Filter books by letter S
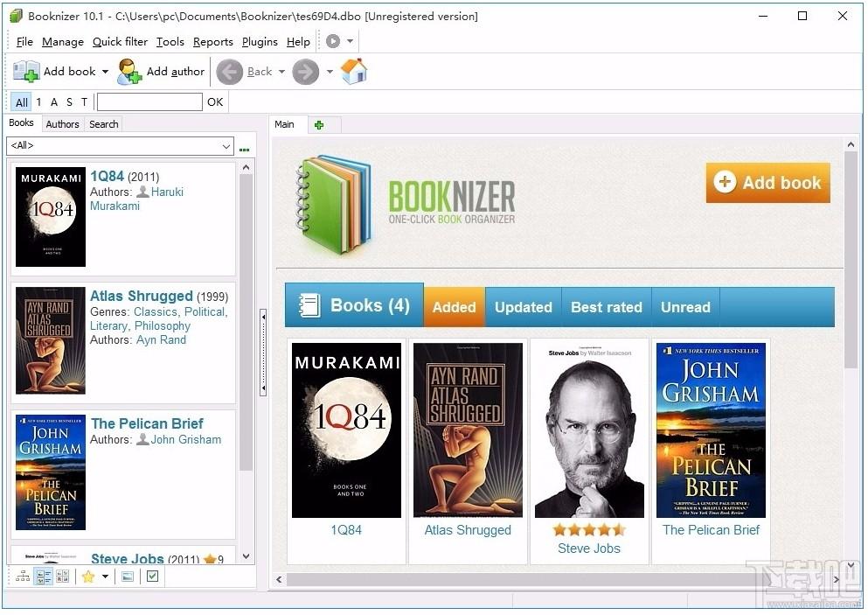Screen dimensions: 868x615 [69, 102]
